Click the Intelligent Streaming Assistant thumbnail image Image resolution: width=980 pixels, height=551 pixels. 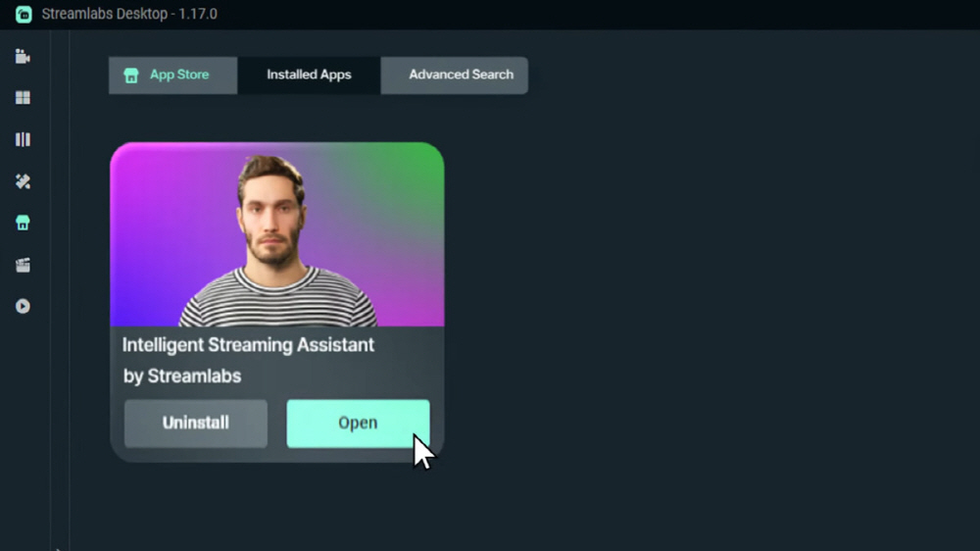pyautogui.click(x=276, y=234)
